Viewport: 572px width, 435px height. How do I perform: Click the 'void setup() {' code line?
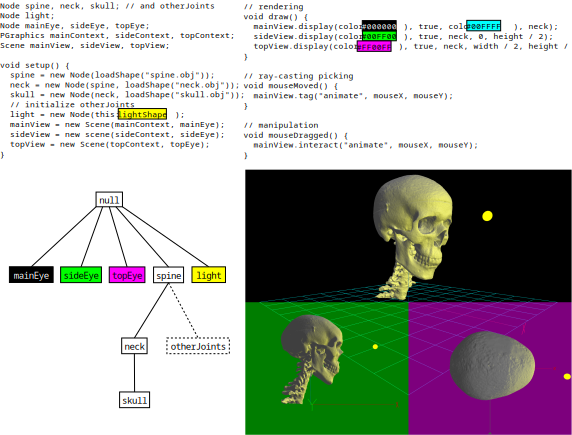[35, 65]
